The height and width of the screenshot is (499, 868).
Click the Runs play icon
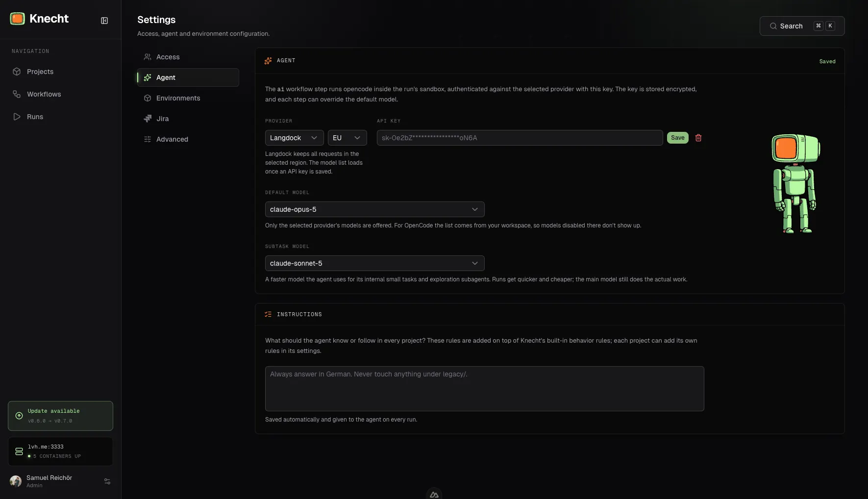[x=17, y=117]
